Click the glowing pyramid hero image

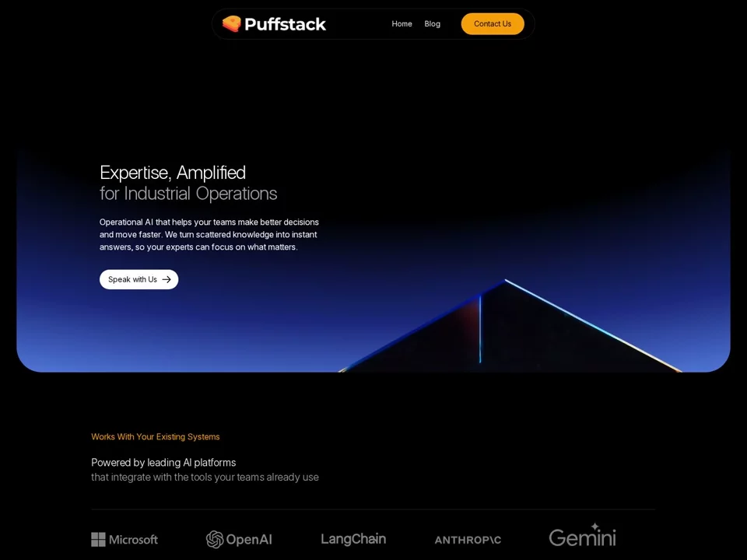510,326
